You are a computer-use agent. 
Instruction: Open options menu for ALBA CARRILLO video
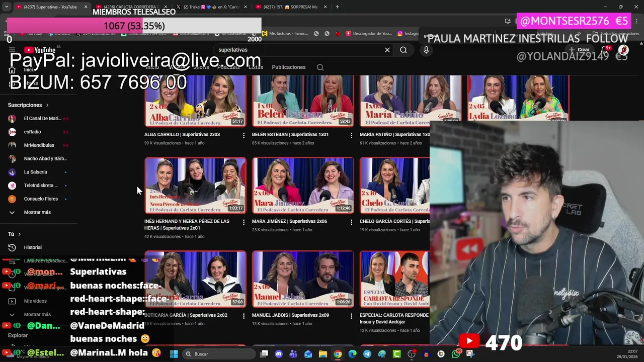(x=244, y=135)
